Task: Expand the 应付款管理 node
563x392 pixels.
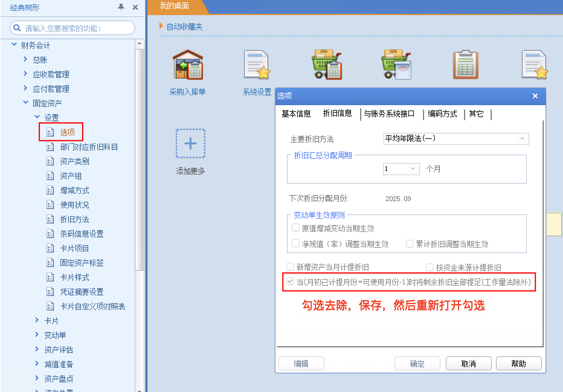Action: coord(26,88)
